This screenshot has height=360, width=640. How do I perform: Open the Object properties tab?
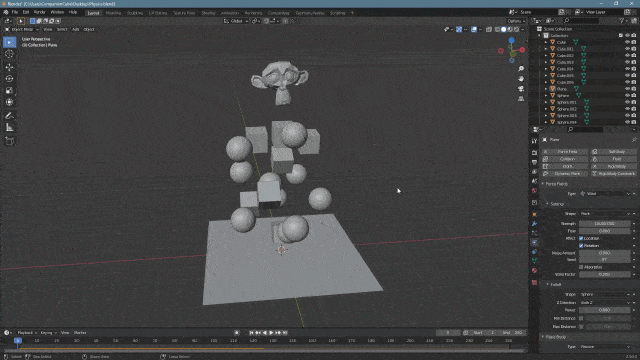click(x=534, y=214)
